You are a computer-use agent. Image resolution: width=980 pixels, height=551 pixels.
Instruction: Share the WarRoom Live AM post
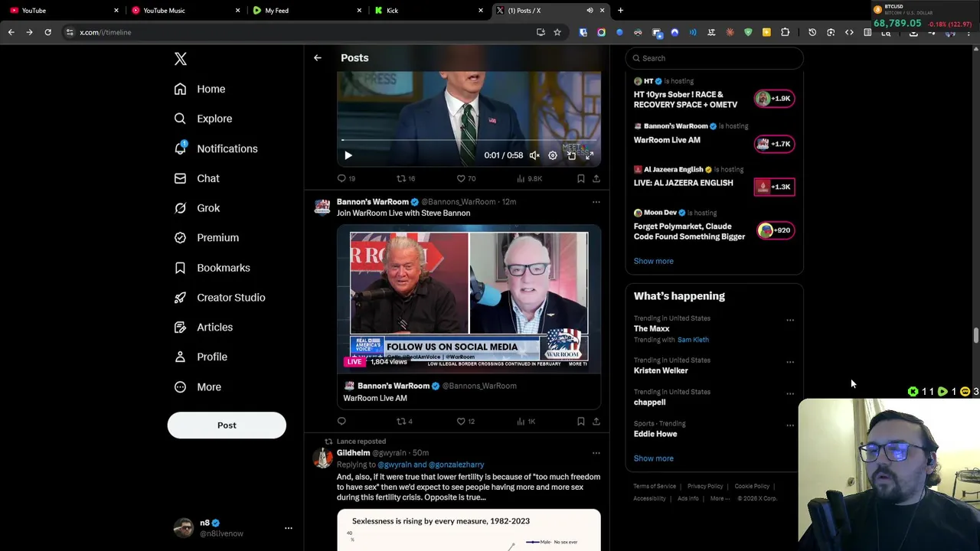click(x=596, y=421)
